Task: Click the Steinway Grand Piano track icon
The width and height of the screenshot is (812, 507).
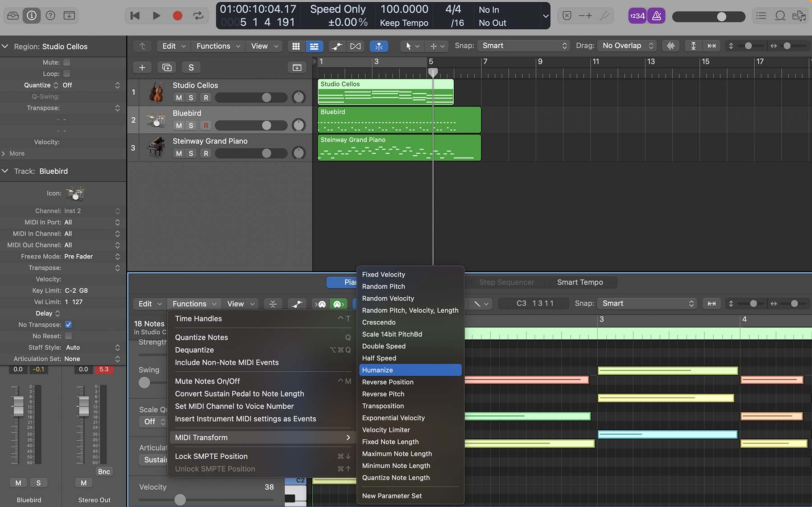Action: [x=156, y=147]
